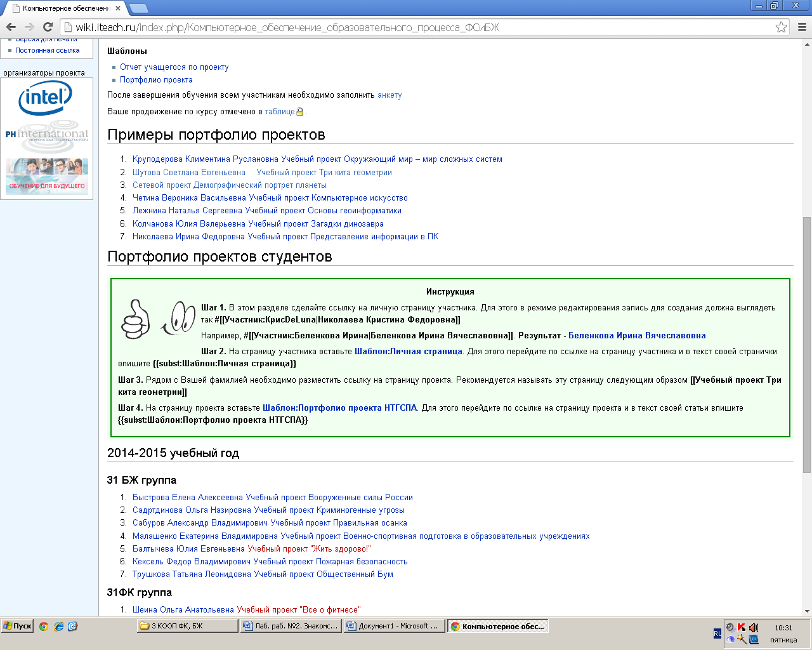Screen dimensions: 812x650
Task: Open Малашенко Екатерина Владимировна project link
Action: pos(361,536)
